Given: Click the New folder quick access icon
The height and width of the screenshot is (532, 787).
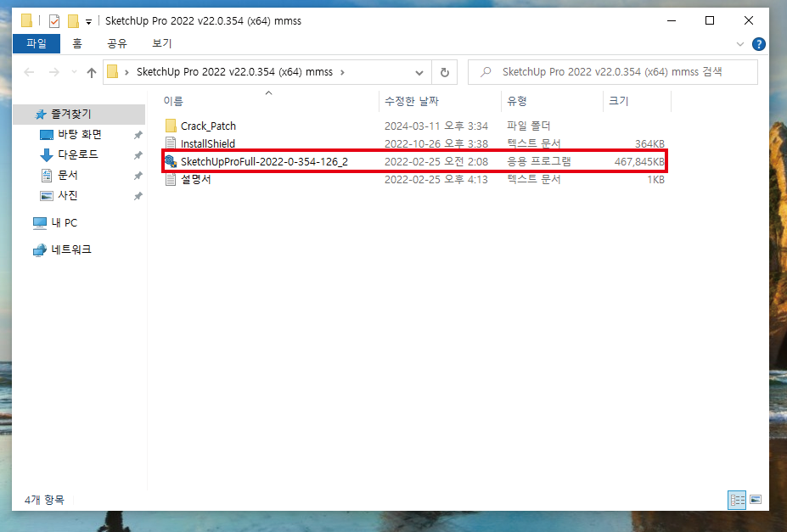Looking at the screenshot, I should coord(73,21).
